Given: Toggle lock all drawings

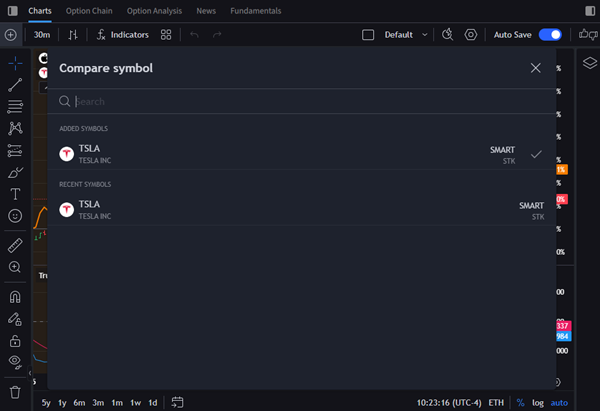Looking at the screenshot, I should pyautogui.click(x=15, y=341).
